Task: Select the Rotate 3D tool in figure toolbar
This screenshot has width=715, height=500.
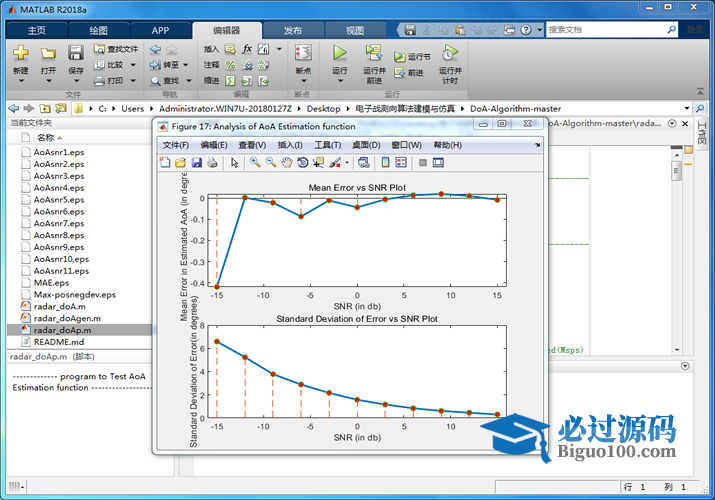Action: tap(303, 162)
